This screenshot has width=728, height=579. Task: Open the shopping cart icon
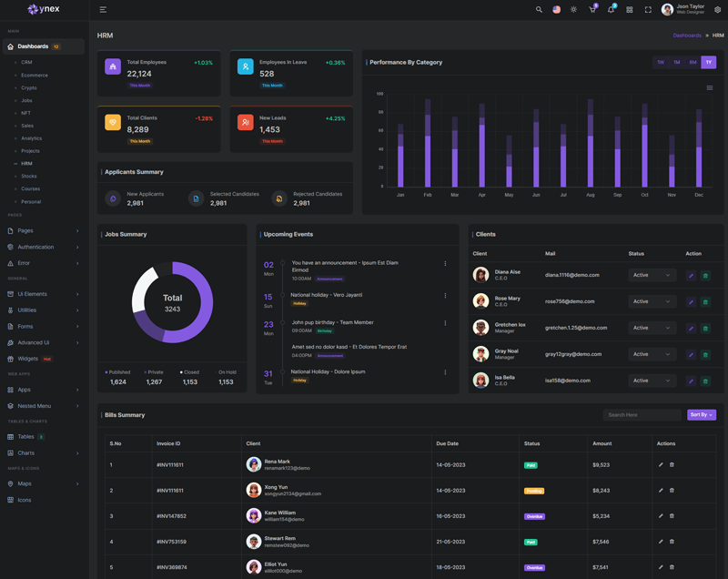[x=592, y=10]
